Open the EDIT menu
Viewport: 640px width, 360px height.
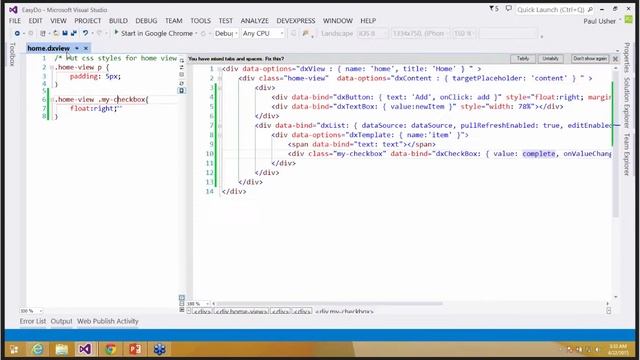coord(36,21)
